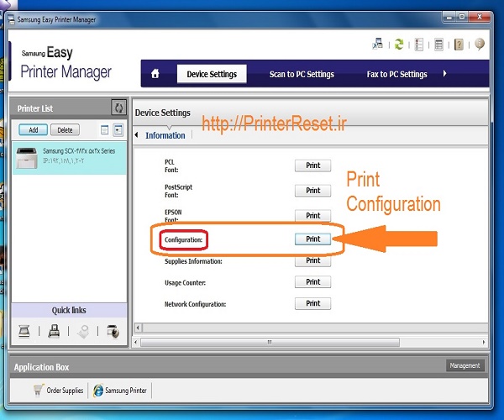
Task: Switch to Scan to PC Settings tab
Action: (x=302, y=74)
